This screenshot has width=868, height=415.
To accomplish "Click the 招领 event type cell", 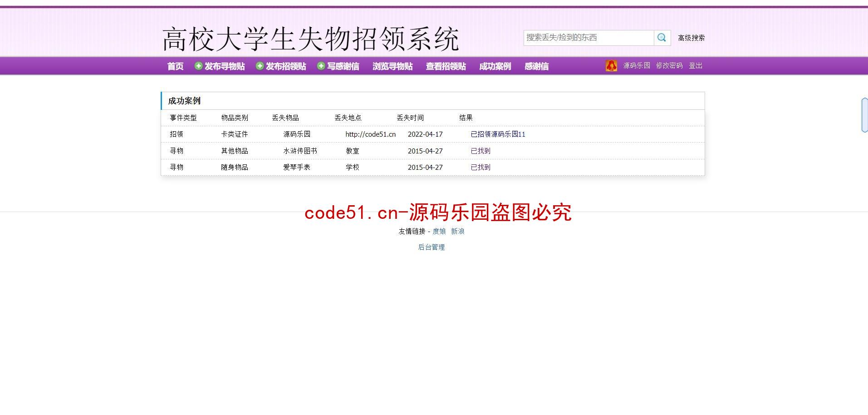I will pos(177,134).
